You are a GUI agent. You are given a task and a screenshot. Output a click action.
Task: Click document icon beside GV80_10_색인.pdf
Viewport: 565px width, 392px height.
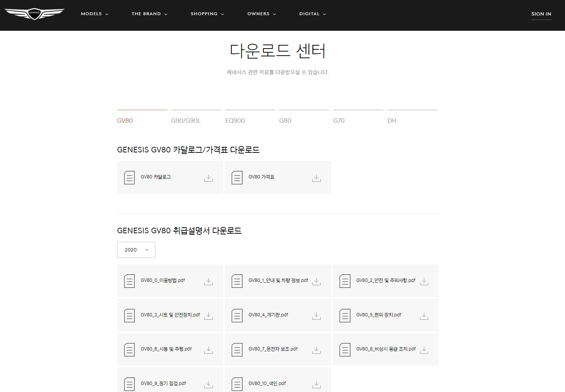[237, 384]
